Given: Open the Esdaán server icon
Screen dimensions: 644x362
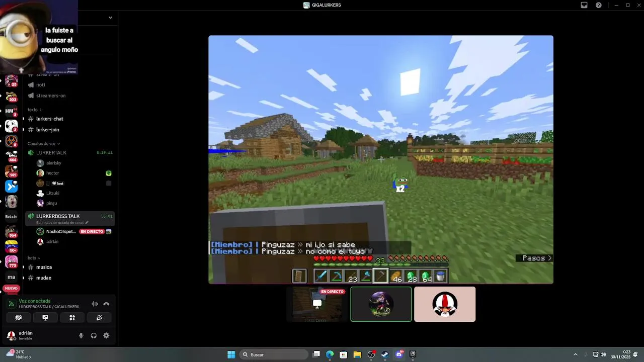Looking at the screenshot, I should pos(11,217).
